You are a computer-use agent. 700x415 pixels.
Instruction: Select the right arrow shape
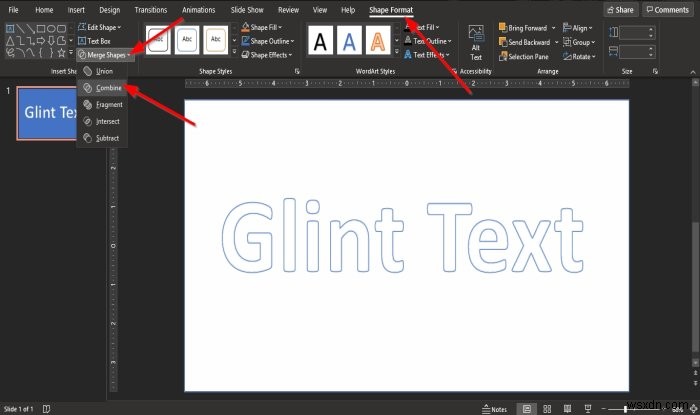click(41, 41)
